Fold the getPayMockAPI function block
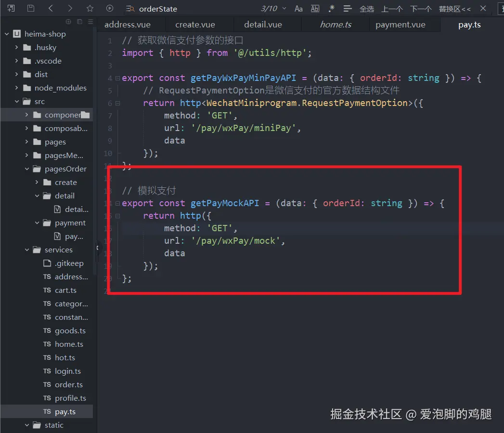The image size is (504, 433). 117,203
